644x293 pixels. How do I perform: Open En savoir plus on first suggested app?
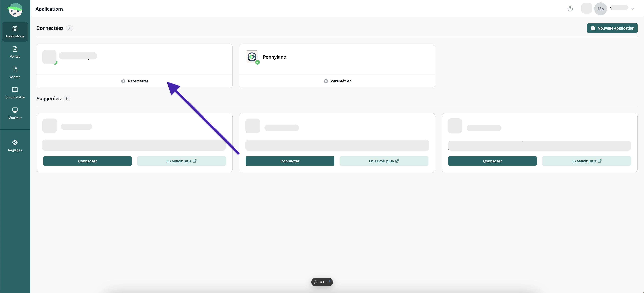[181, 161]
